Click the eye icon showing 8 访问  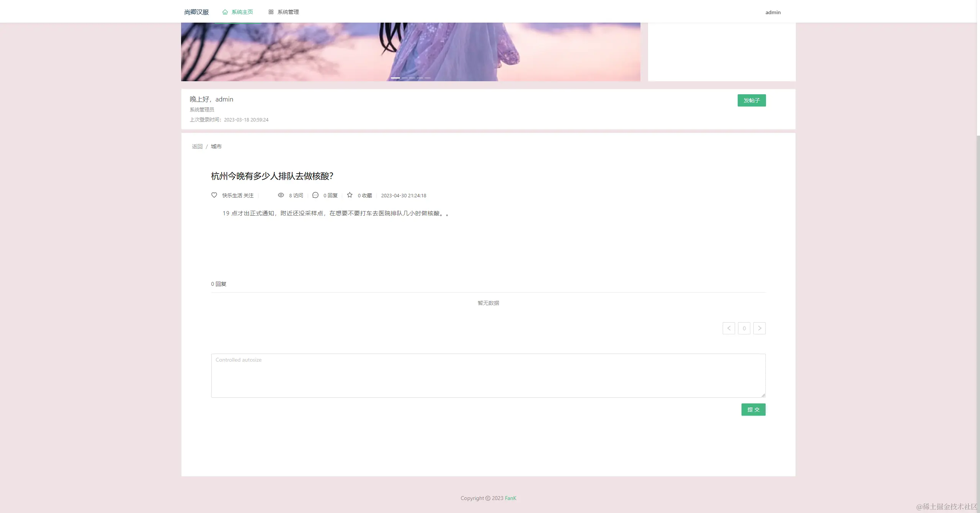coord(281,195)
